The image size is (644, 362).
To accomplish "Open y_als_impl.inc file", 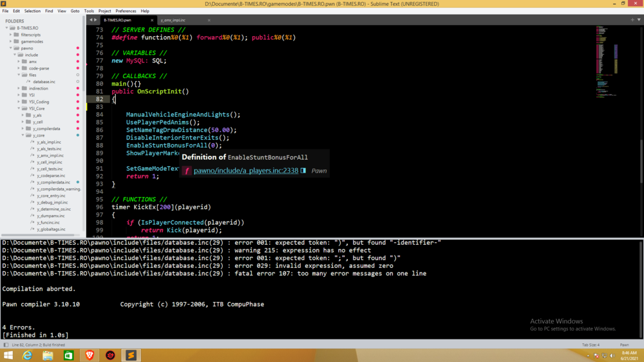I will click(x=49, y=142).
